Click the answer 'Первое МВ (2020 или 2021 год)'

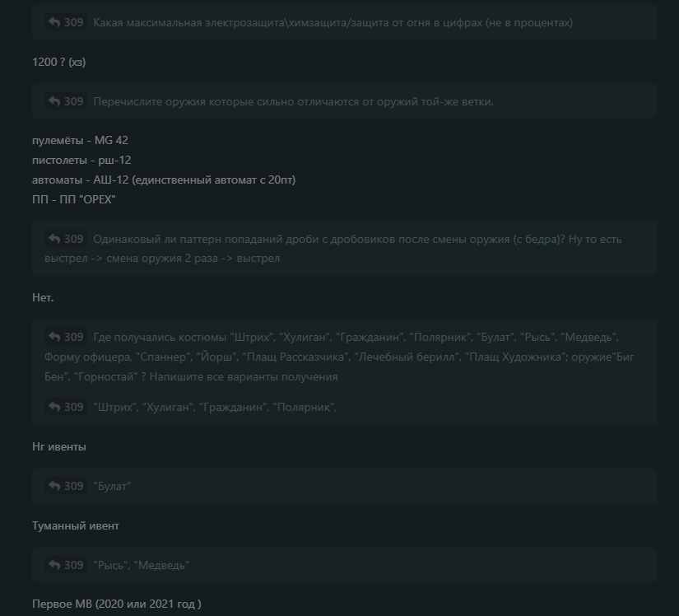pos(117,604)
